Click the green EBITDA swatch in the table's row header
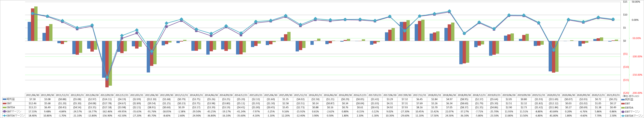This screenshot has width=644, height=118. tap(5, 107)
